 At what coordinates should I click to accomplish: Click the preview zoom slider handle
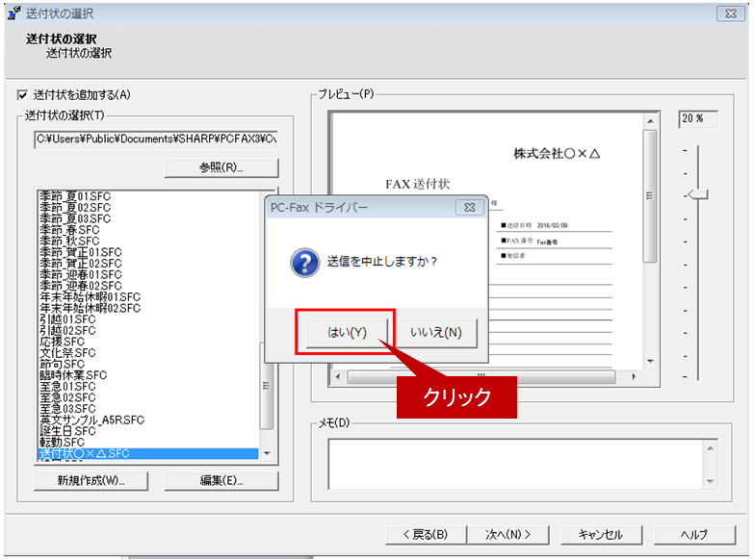(698, 194)
